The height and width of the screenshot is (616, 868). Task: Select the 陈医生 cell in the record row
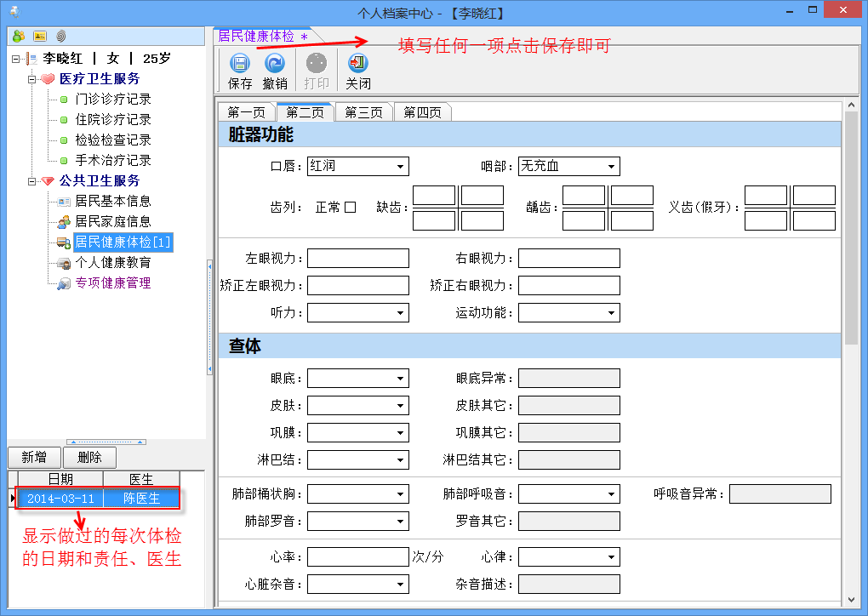pyautogui.click(x=142, y=499)
